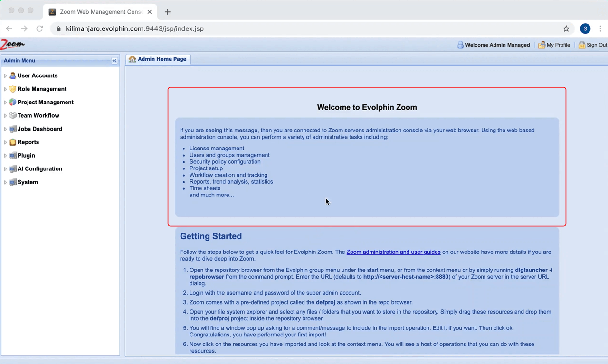Screen dimensions: 608x364
Task: Click the Welcome Admin Managed text
Action: 497,45
